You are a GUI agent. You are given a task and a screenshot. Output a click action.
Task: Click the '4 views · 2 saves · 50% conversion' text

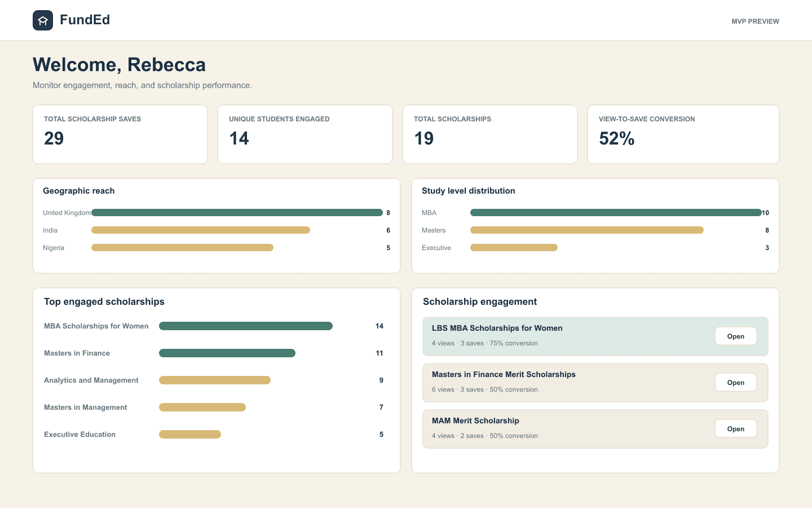485,436
